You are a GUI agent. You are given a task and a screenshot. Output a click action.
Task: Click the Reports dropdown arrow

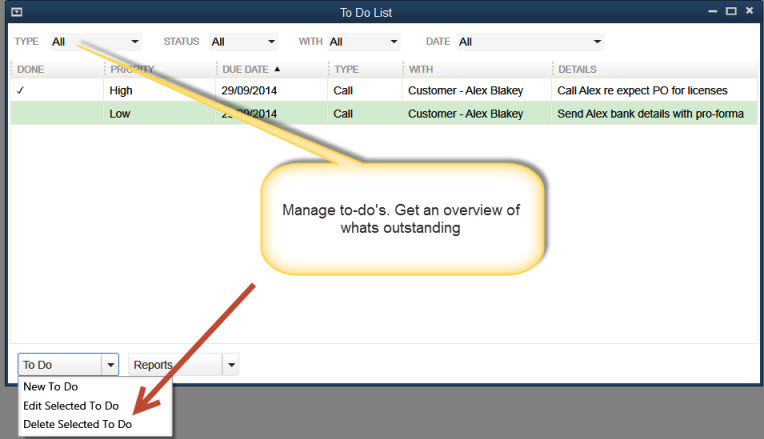click(x=231, y=365)
